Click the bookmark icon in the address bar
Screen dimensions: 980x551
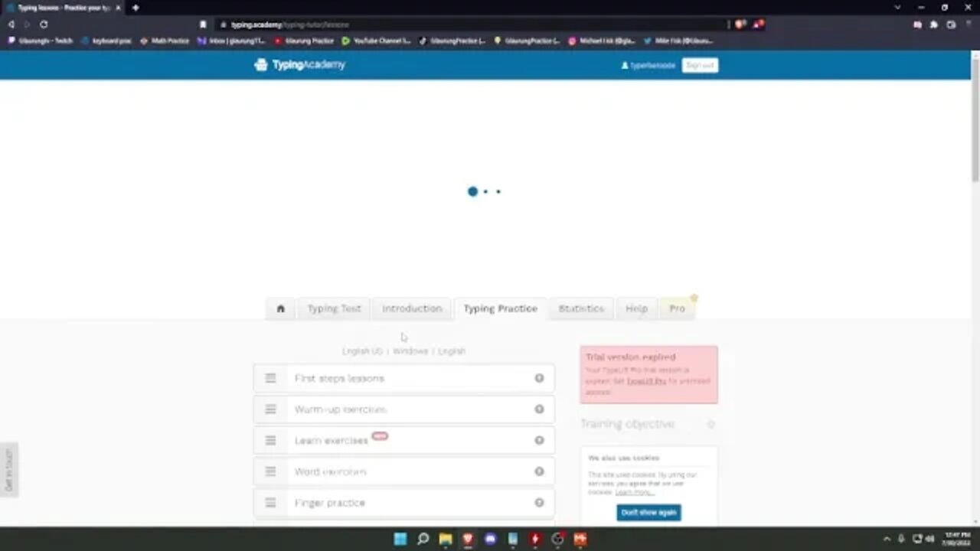[203, 24]
